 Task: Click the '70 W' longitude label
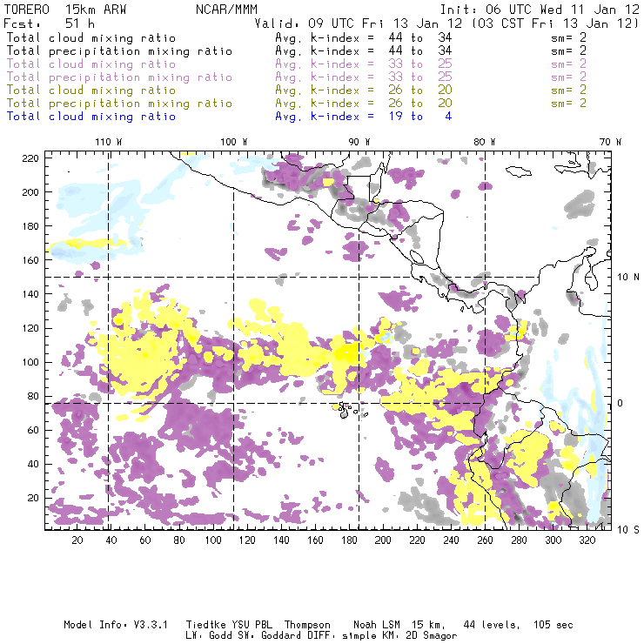(x=610, y=142)
